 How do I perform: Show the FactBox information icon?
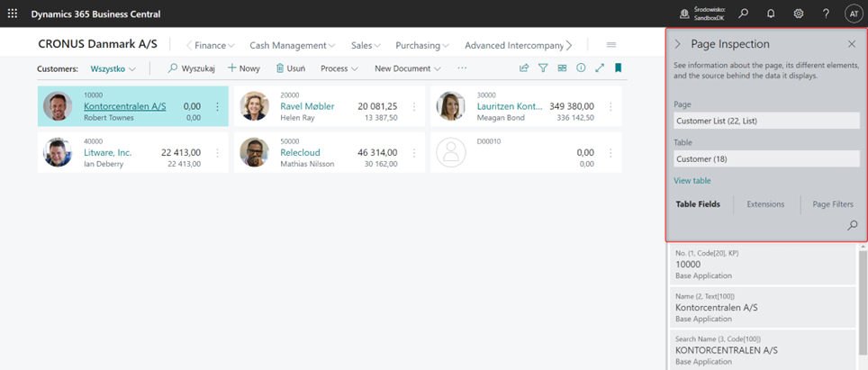(x=581, y=68)
